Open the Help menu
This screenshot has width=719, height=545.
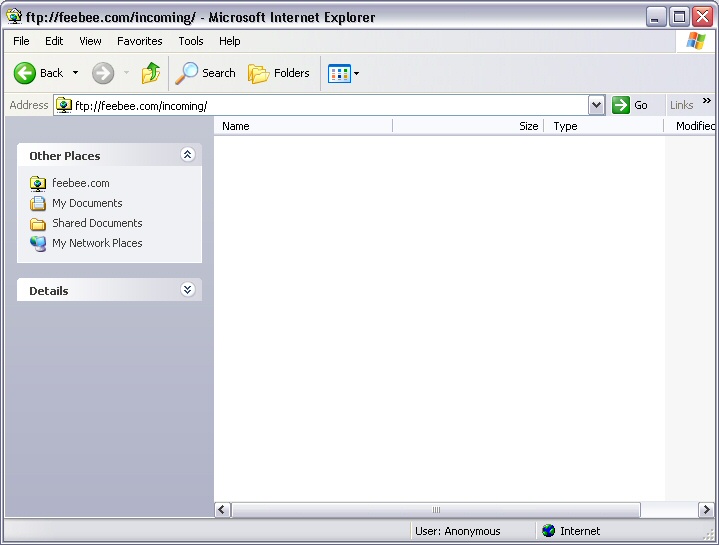coord(230,41)
